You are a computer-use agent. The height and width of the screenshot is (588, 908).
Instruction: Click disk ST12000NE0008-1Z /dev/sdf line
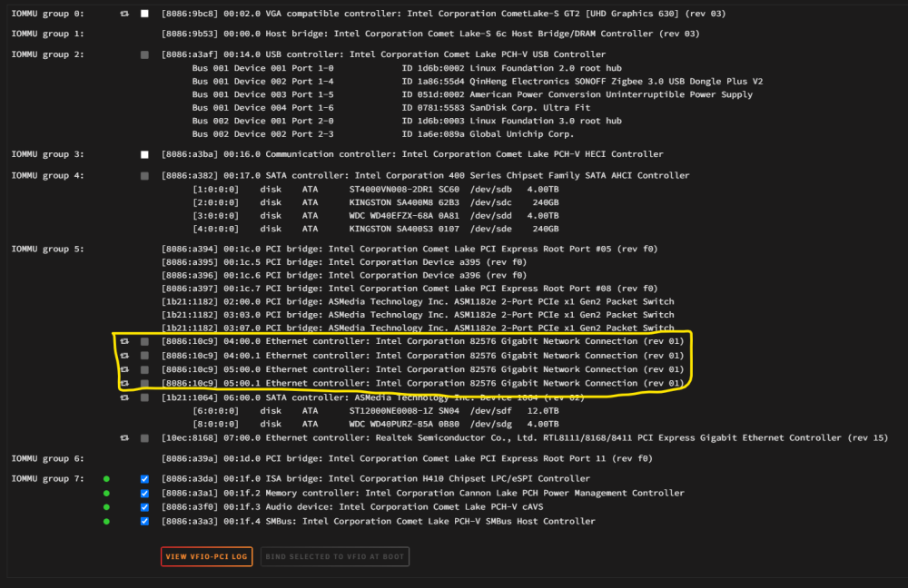coord(376,411)
